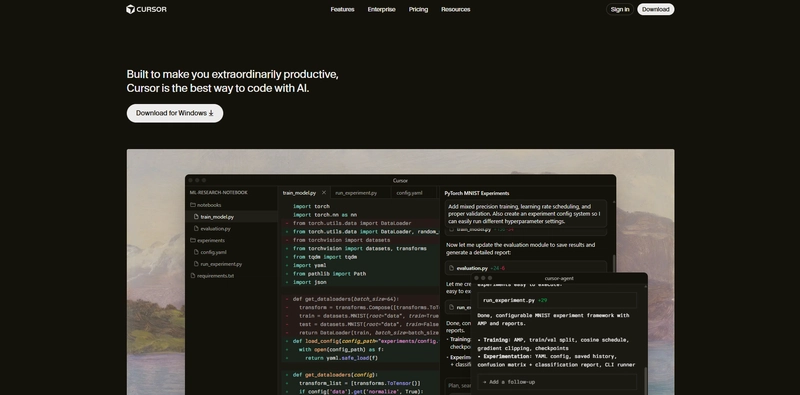Click the line 'import torch'
The height and width of the screenshot is (395, 800).
point(311,207)
